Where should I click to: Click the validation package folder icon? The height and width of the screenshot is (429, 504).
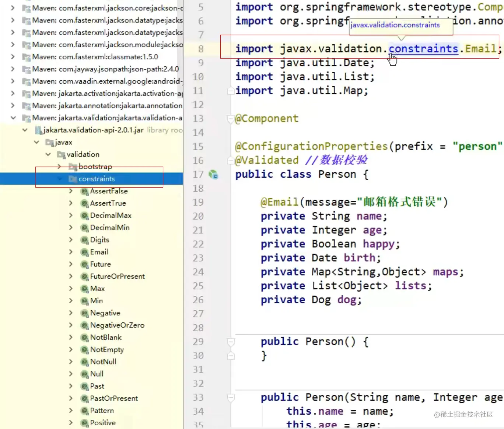(61, 154)
